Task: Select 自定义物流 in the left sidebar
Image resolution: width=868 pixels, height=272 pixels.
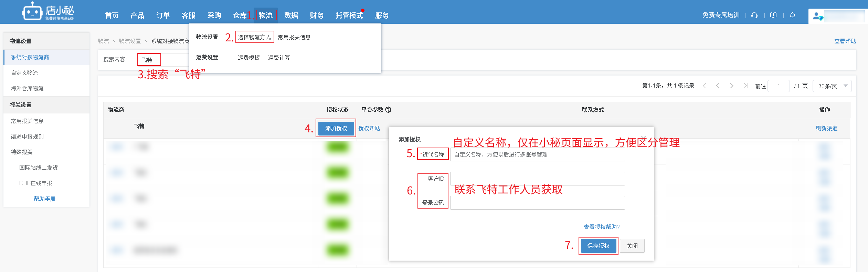Action: 24,73
